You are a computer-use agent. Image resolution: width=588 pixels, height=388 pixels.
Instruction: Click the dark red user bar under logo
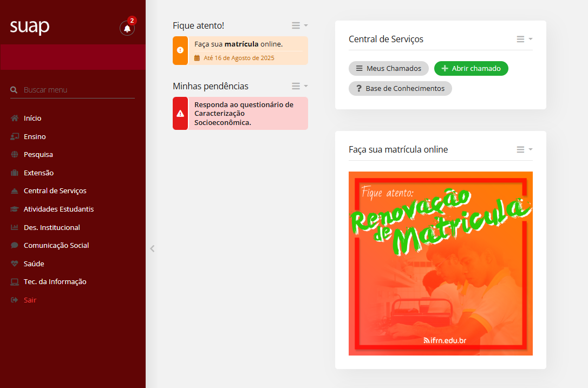click(73, 57)
